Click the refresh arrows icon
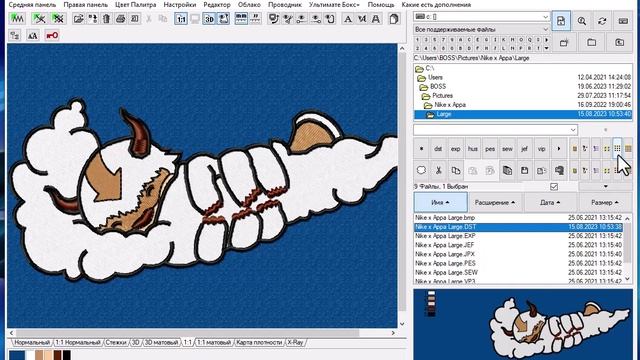The height and width of the screenshot is (360, 640). (602, 21)
